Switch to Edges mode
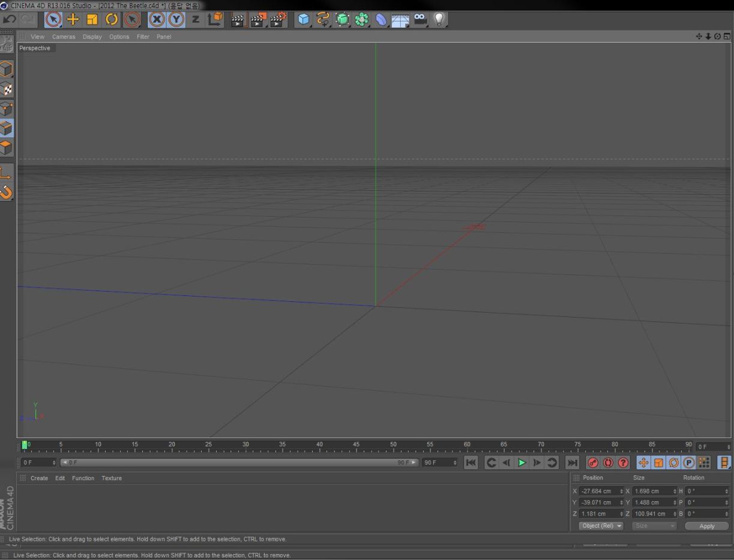The width and height of the screenshot is (734, 560). point(7,128)
